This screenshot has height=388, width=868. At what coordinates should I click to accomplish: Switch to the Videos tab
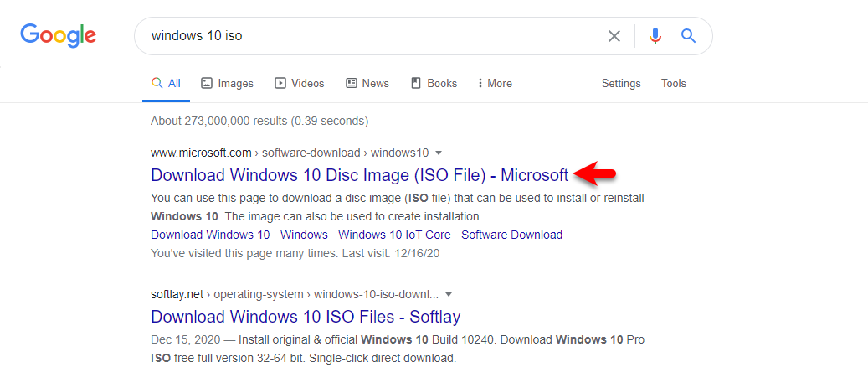(300, 83)
